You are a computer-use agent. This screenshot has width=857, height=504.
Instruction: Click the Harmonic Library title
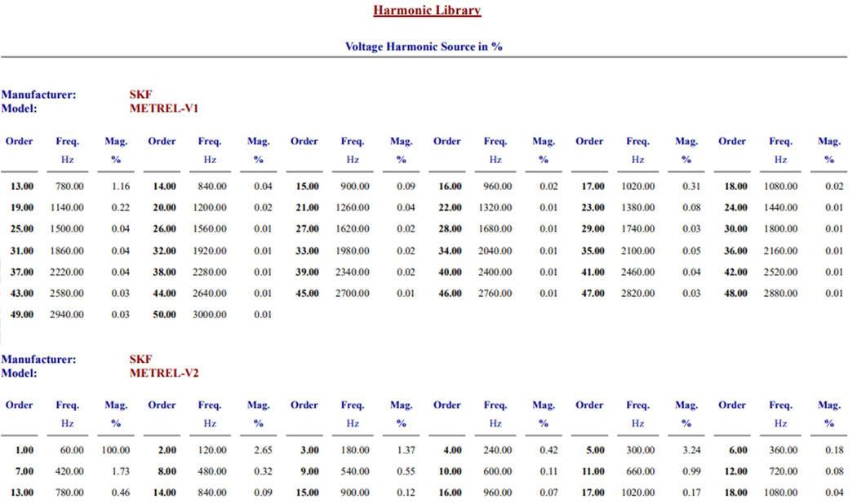427,10
